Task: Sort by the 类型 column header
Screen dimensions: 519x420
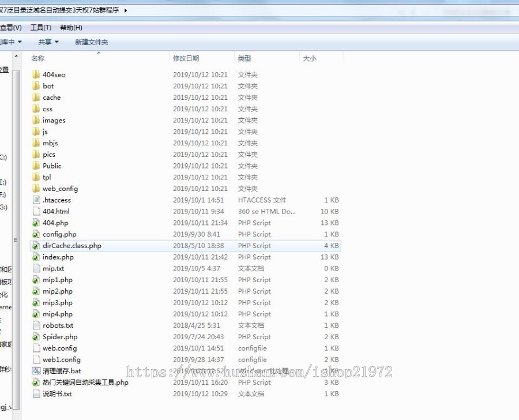Action: (245, 58)
